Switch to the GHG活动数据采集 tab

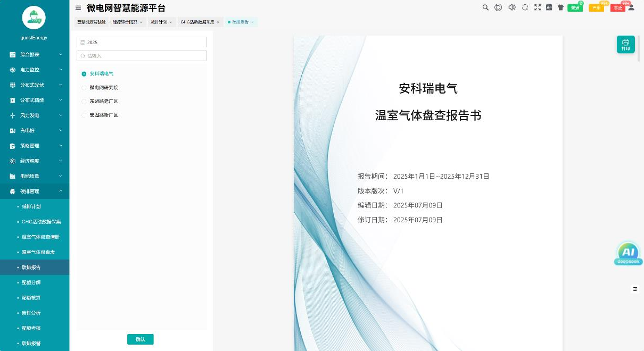[x=197, y=22]
